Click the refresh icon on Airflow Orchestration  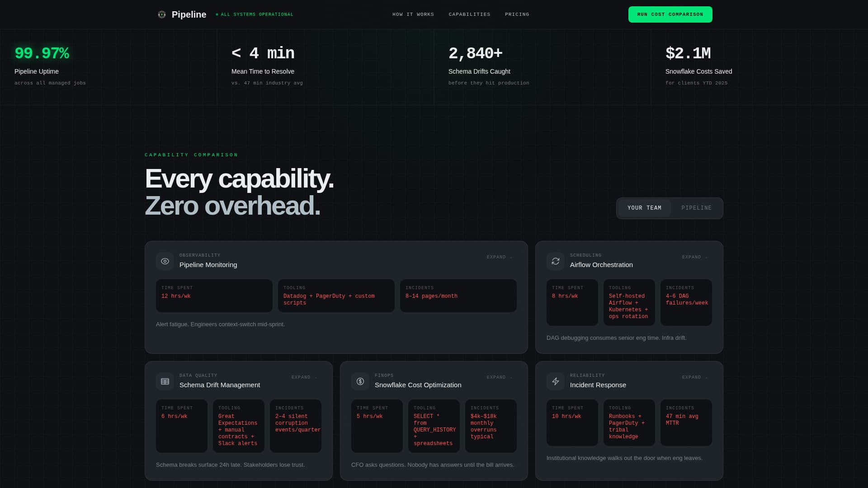pyautogui.click(x=556, y=261)
